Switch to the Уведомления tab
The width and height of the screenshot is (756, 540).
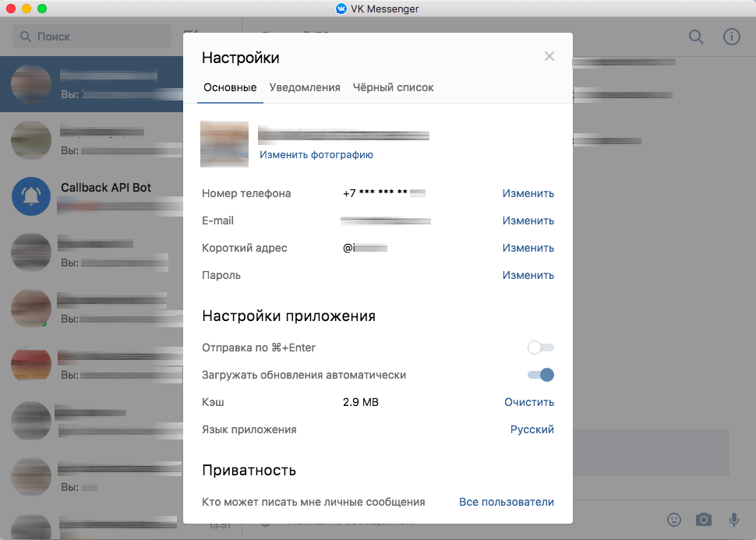pos(305,87)
